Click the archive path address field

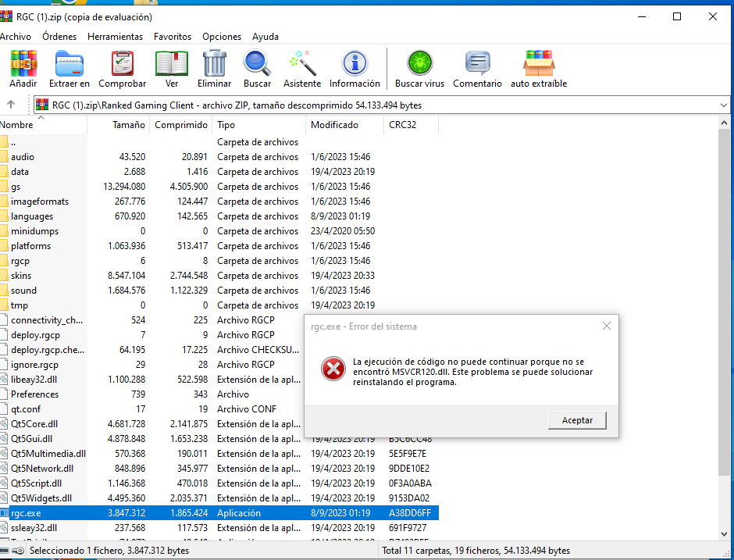coord(381,105)
